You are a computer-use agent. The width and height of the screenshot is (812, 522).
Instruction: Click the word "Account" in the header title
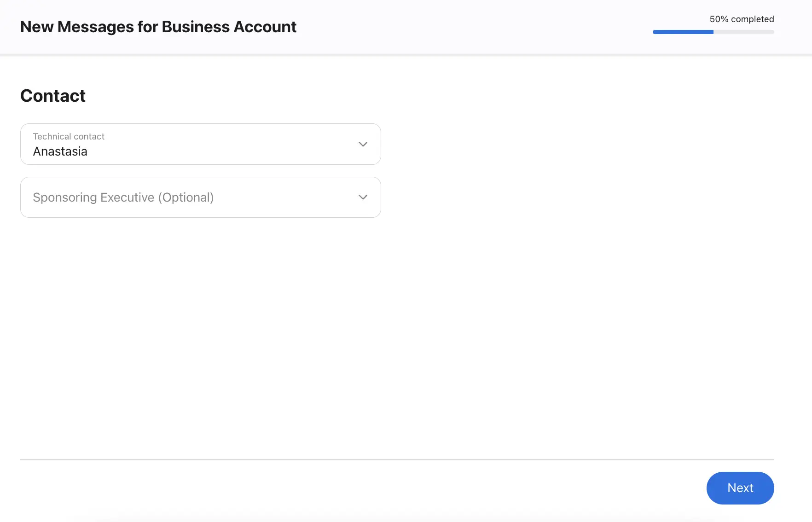[265, 27]
